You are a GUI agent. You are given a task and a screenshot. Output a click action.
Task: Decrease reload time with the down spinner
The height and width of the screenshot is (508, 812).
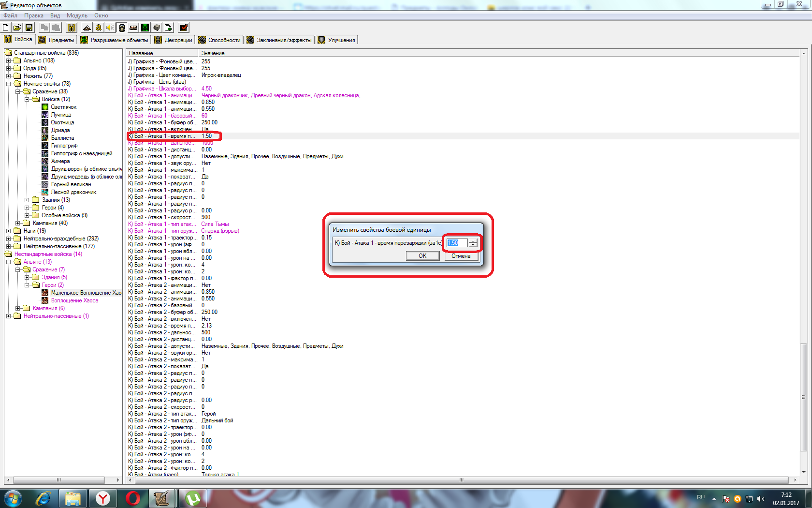click(473, 245)
